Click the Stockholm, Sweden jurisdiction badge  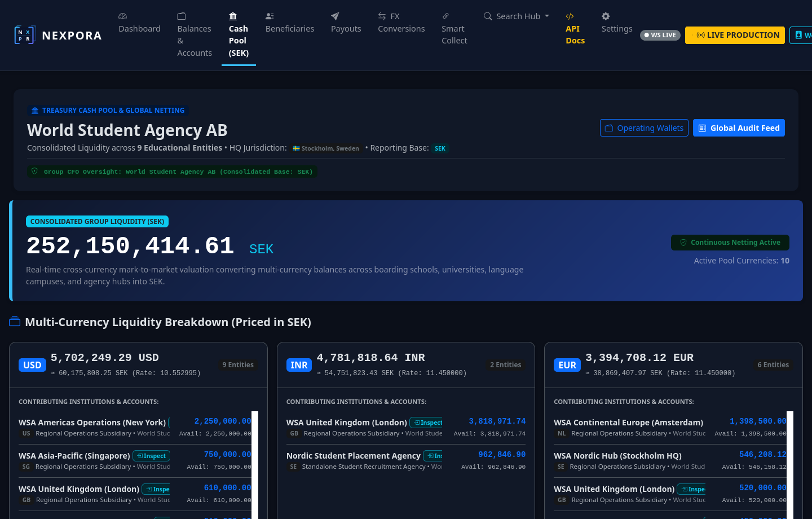(326, 148)
